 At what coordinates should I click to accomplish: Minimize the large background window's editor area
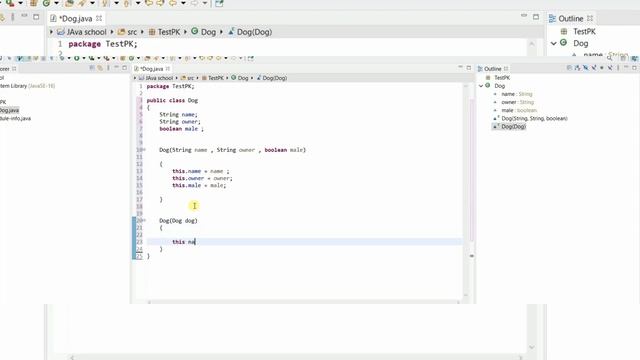coord(524,16)
